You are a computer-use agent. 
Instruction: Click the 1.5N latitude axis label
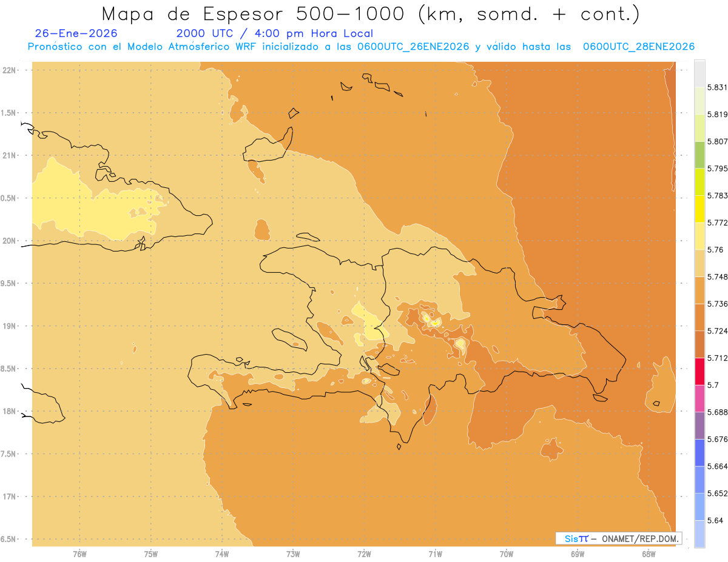point(8,113)
